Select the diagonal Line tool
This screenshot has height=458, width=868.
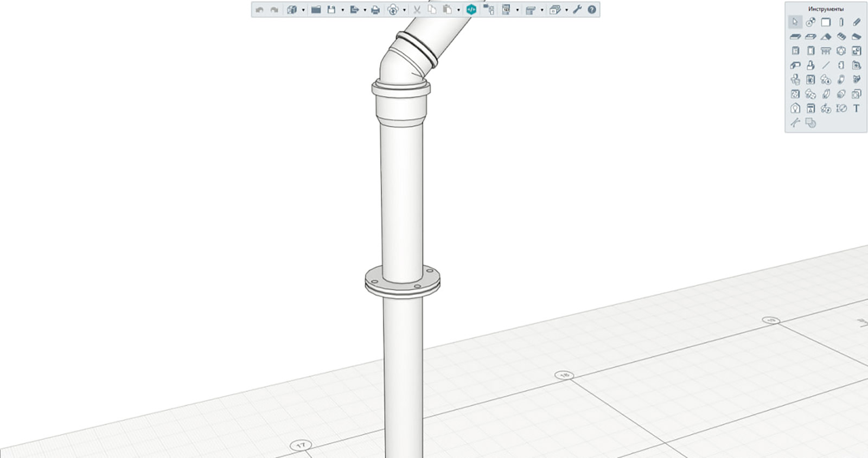coord(826,65)
